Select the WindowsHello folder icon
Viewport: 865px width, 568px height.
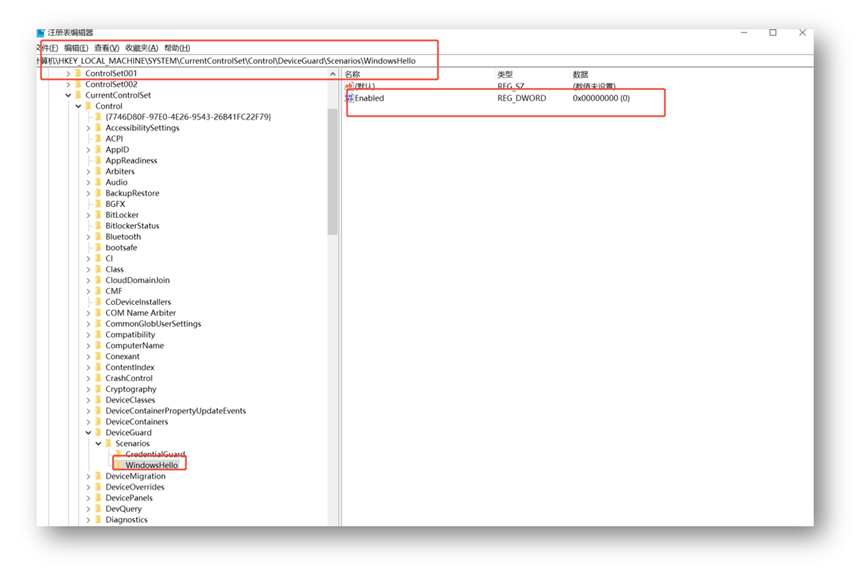(119, 465)
